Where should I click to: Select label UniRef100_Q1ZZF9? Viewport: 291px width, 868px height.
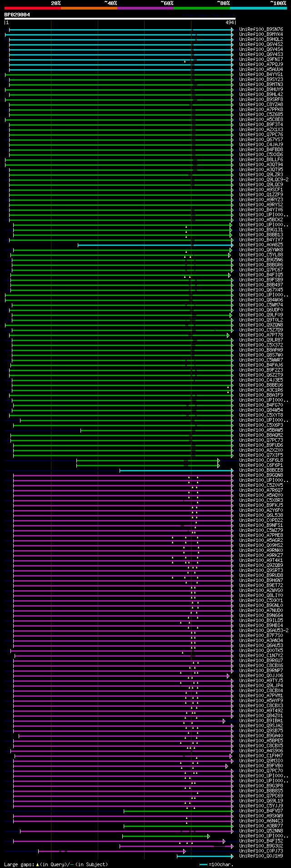click(x=261, y=195)
